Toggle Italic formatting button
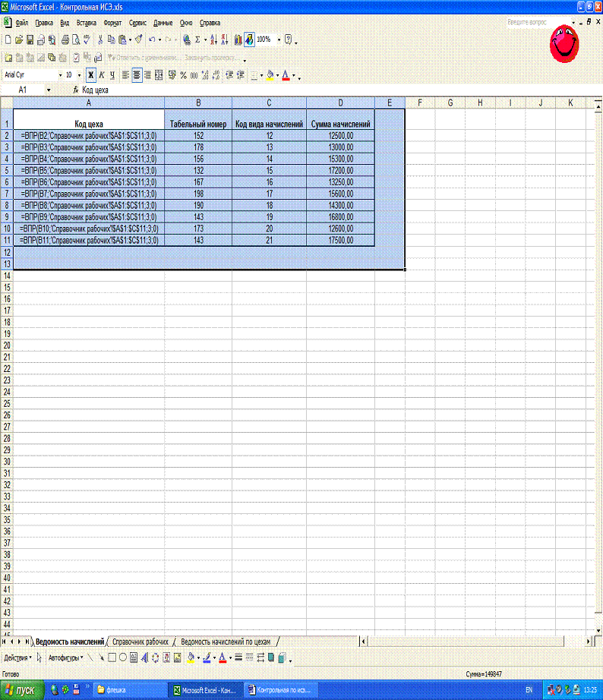Screen dimensions: 603x700 tap(102, 75)
